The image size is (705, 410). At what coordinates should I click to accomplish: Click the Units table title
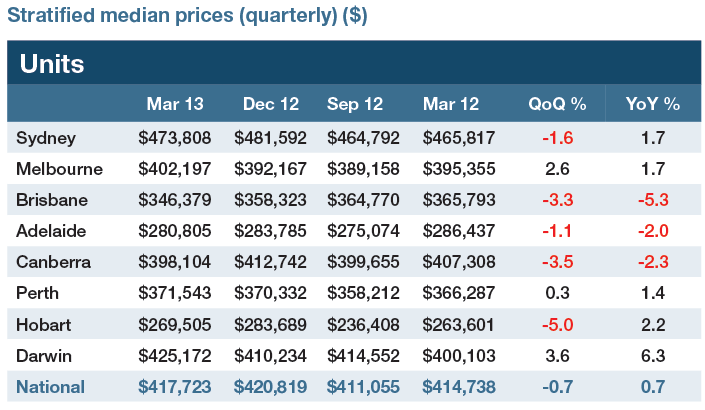point(52,64)
